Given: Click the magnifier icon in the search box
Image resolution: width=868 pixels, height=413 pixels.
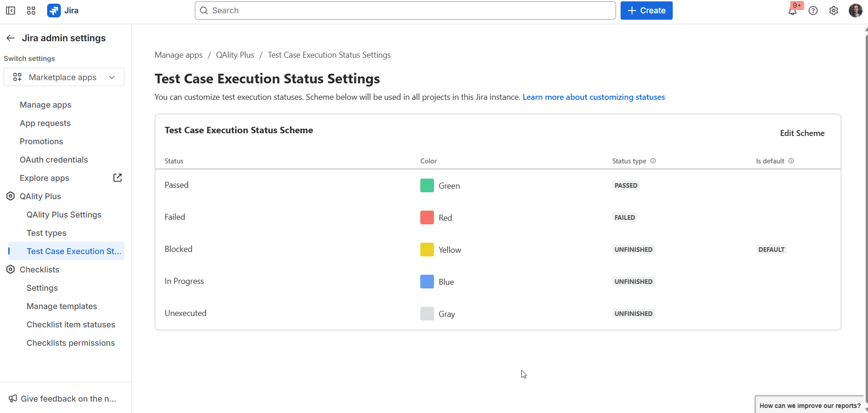Looking at the screenshot, I should pyautogui.click(x=204, y=11).
